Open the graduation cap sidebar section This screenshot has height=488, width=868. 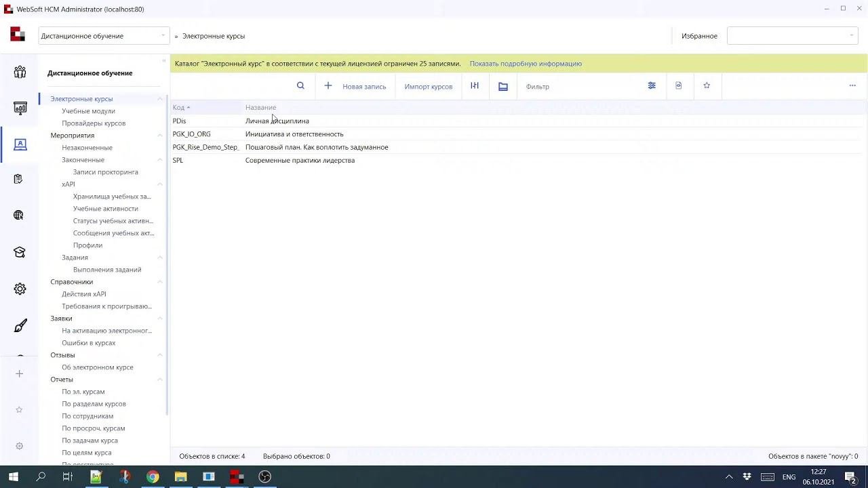click(x=20, y=252)
